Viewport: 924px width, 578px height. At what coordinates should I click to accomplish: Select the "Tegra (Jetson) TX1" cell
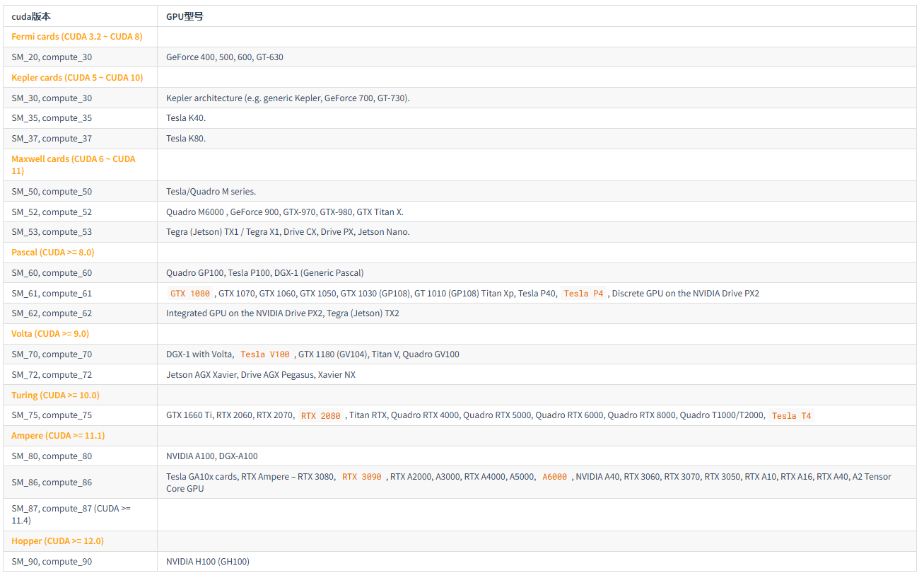(537, 232)
